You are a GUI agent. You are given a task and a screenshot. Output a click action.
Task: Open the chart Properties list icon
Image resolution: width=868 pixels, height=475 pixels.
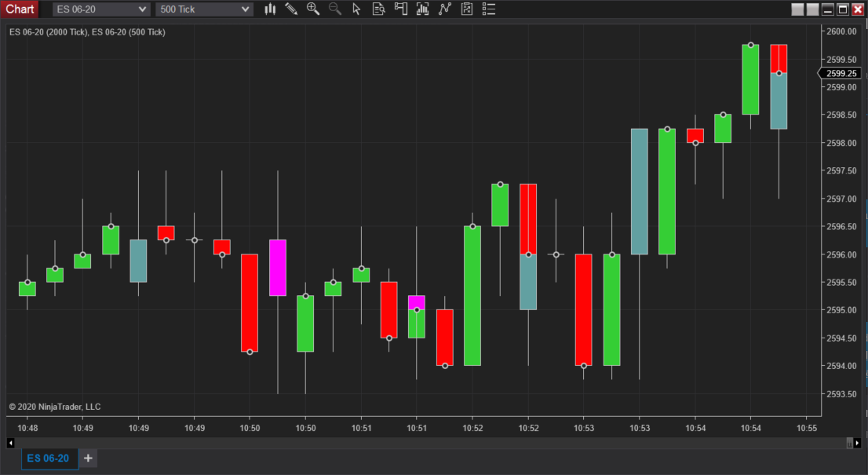[489, 9]
